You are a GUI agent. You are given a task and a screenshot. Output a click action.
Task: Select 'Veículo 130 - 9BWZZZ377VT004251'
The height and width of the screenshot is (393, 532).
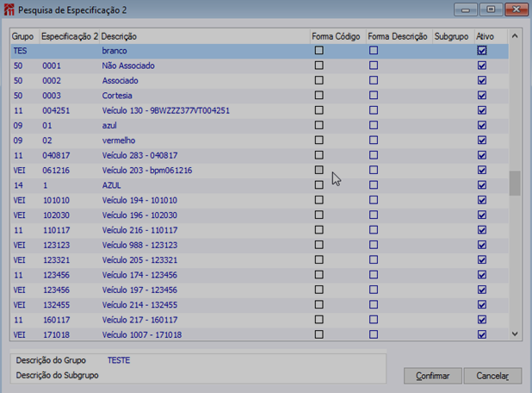tap(260, 110)
